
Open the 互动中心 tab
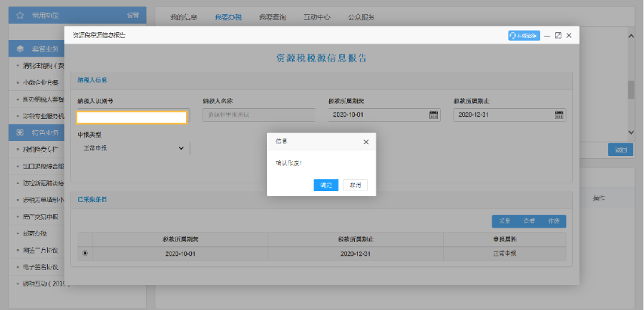[x=317, y=17]
